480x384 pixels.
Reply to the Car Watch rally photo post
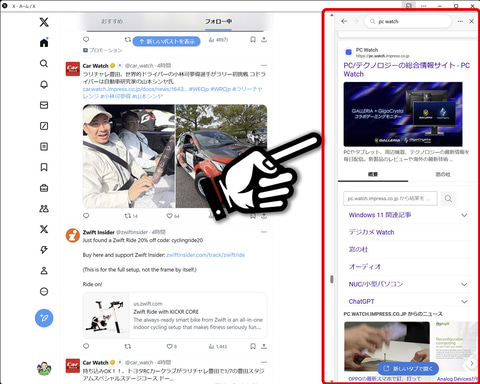[86, 216]
